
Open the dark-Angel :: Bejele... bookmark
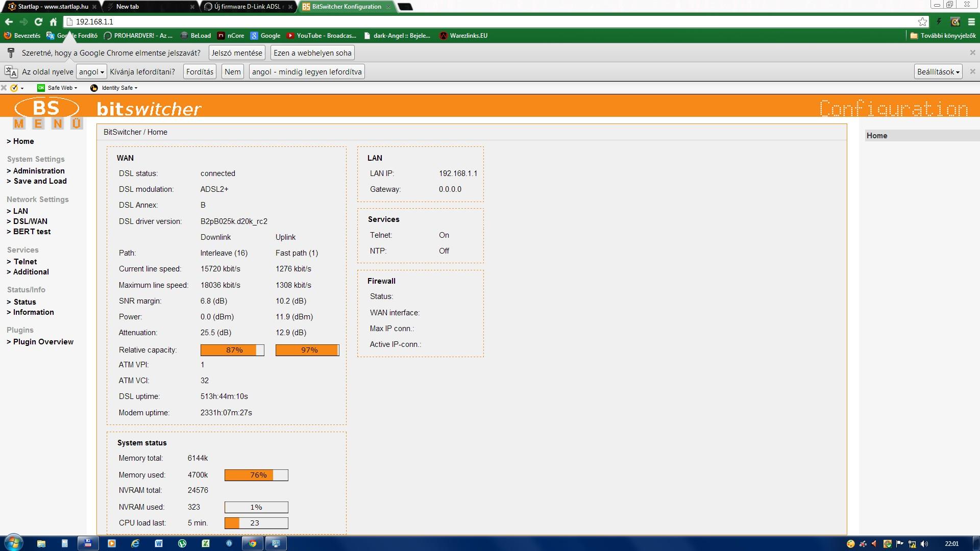pos(397,36)
